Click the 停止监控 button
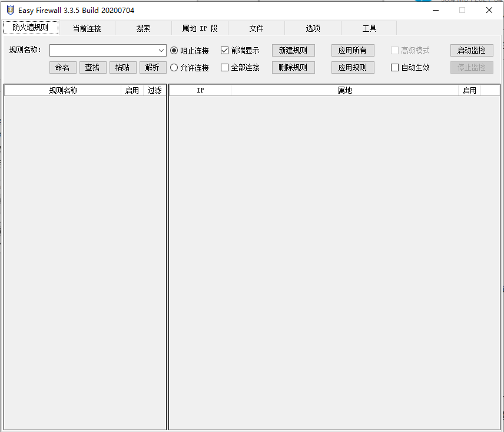Screen dimensions: 504x432 click(472, 68)
